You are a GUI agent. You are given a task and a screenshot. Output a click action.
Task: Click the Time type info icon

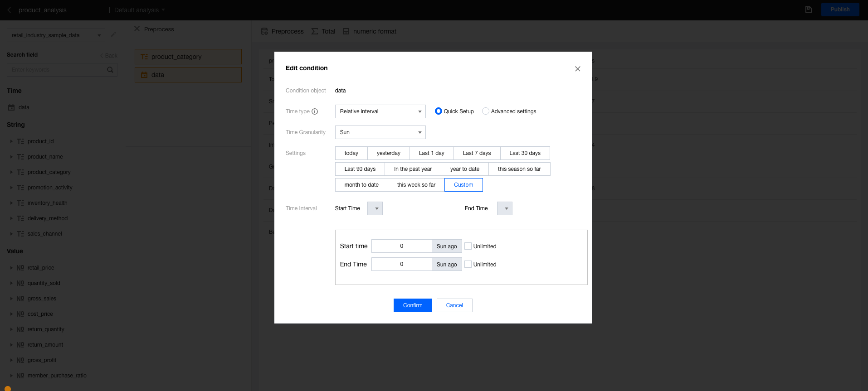coord(315,111)
